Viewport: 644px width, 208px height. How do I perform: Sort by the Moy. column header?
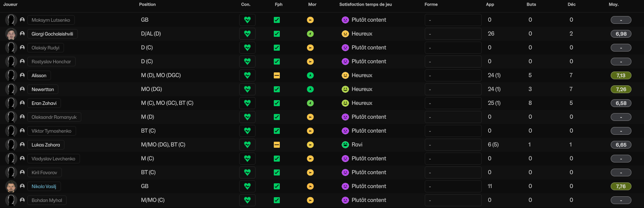(x=613, y=4)
